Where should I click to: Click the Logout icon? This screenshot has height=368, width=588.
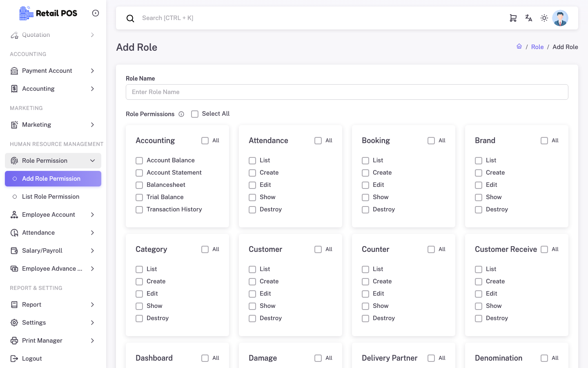14,359
